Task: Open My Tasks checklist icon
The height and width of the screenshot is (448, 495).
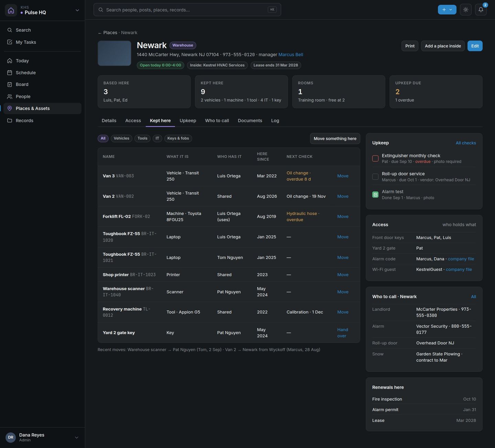Action: point(10,42)
